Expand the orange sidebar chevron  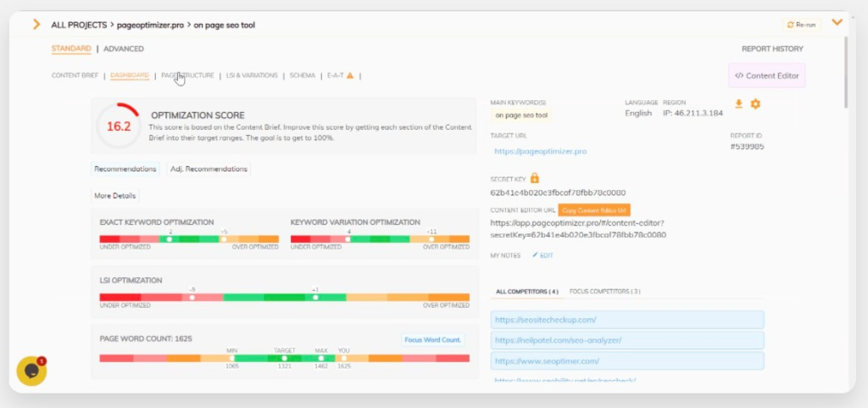36,25
